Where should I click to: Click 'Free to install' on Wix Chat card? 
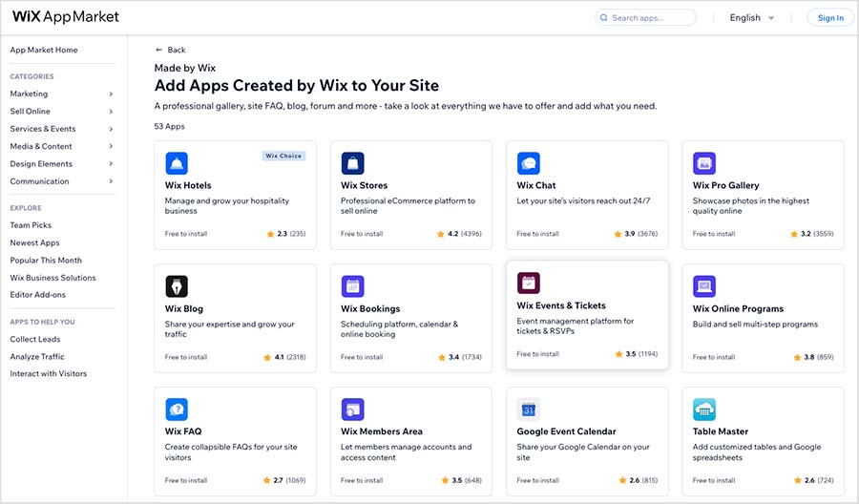pos(537,234)
